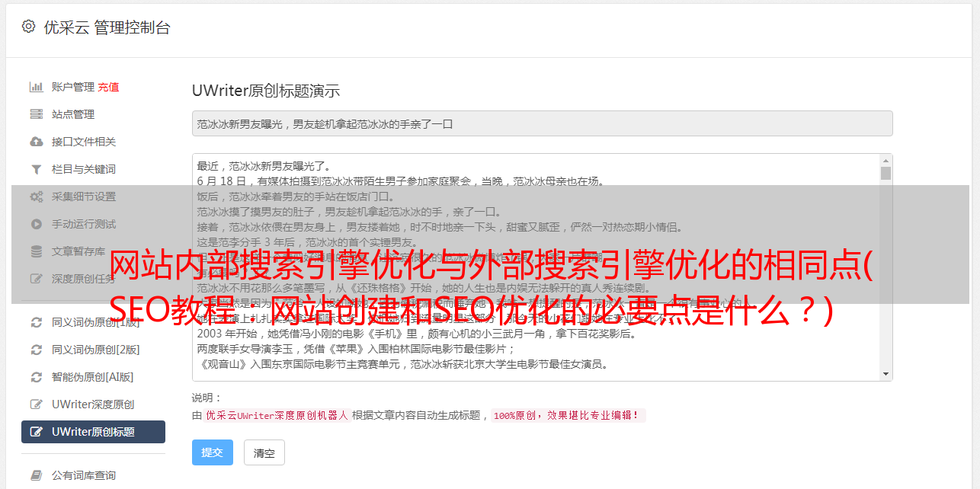Open 智能伪原创[AI版] menu item
Viewport: 980px width, 489px height.
tap(93, 377)
